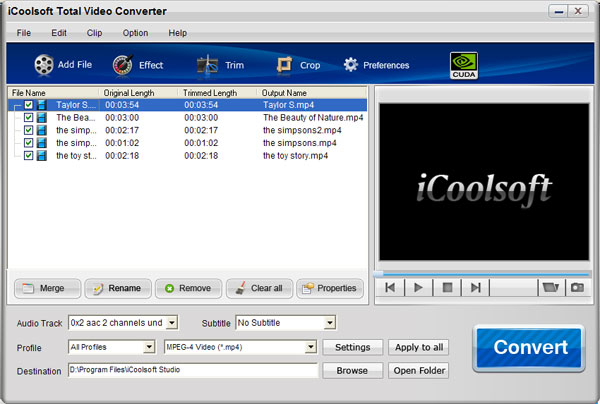Click the File Name column header
The height and width of the screenshot is (404, 600).
54,93
